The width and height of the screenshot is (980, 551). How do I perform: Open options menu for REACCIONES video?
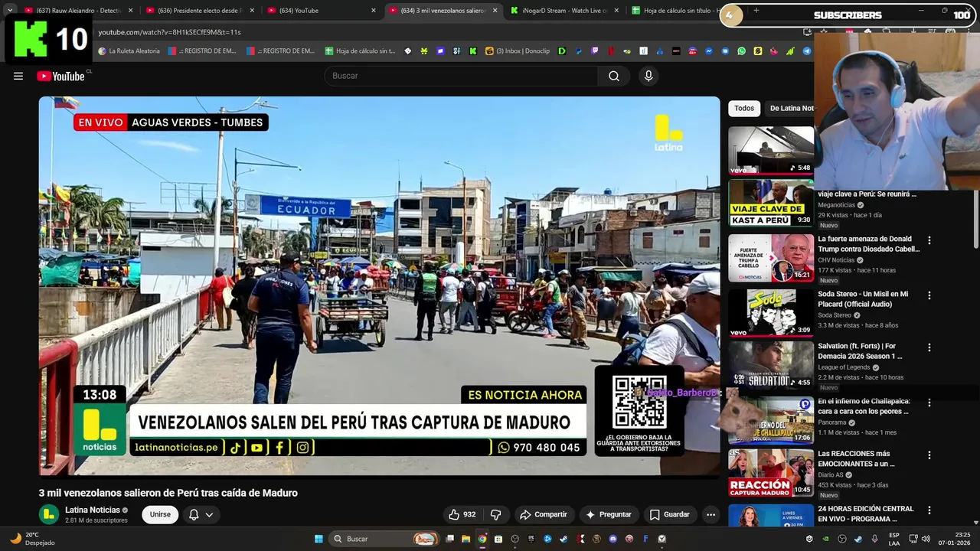[929, 455]
